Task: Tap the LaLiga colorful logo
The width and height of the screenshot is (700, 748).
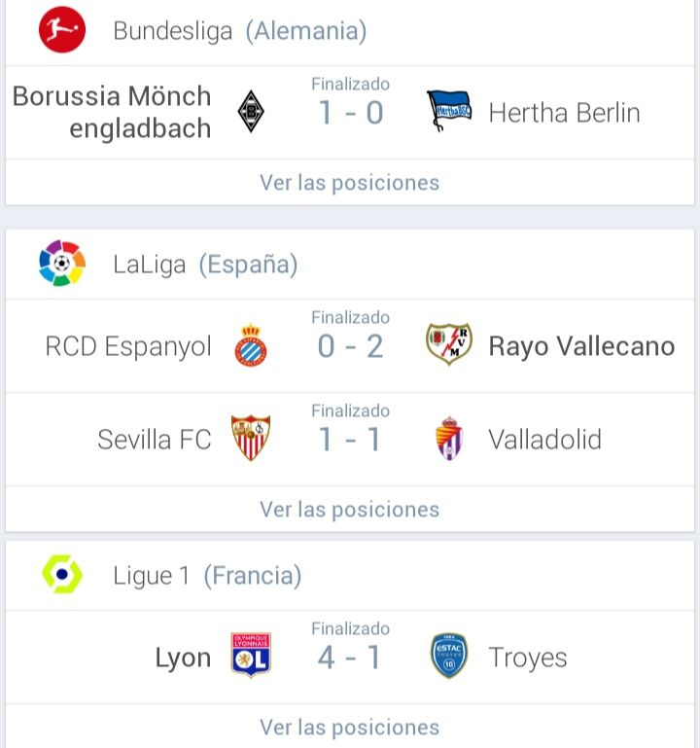Action: pos(62,263)
